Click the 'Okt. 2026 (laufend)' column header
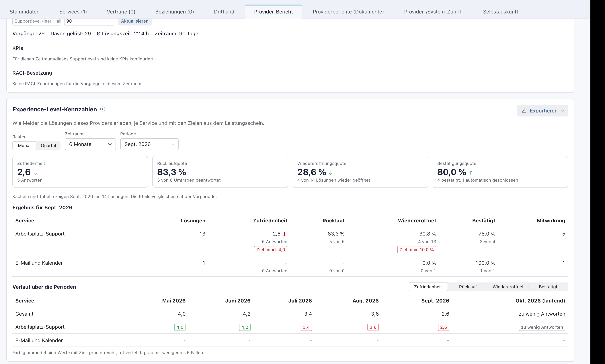The image size is (605, 364). pos(540,301)
